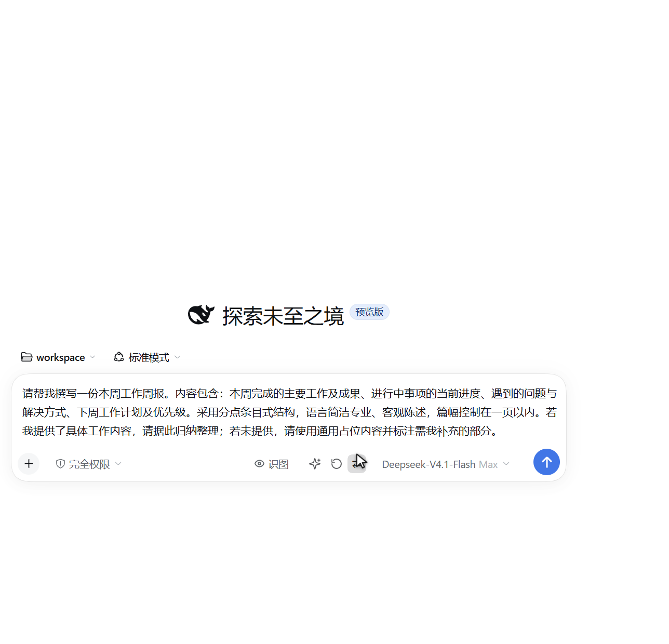Send the message with the blue arrow

[x=546, y=462]
